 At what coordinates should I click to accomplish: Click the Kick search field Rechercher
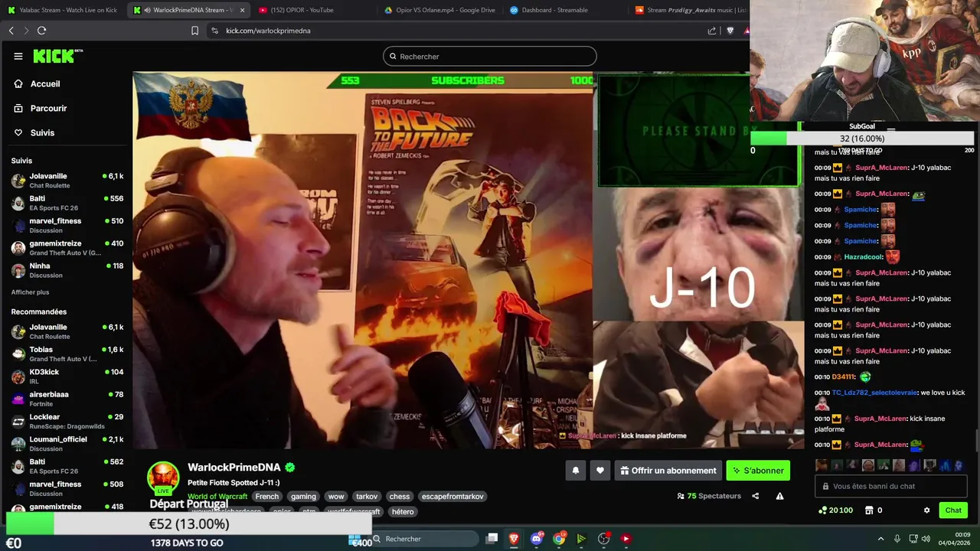click(x=490, y=56)
